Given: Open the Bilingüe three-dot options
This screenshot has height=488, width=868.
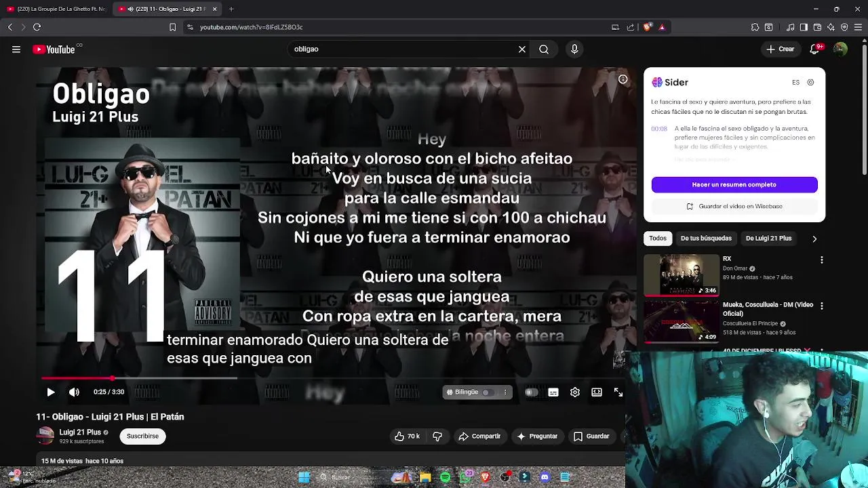Looking at the screenshot, I should click(x=505, y=392).
